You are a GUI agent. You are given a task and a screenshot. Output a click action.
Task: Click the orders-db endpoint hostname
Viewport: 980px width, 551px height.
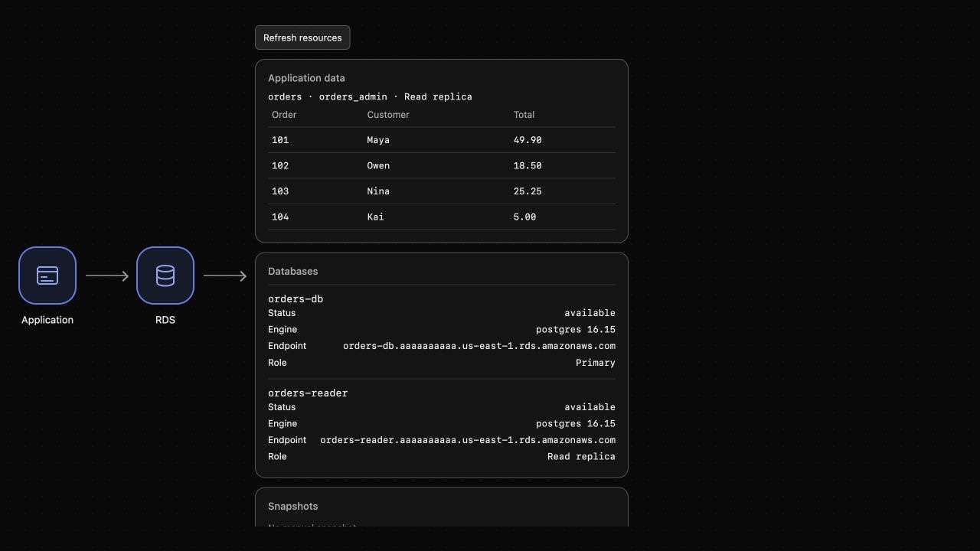coord(479,346)
